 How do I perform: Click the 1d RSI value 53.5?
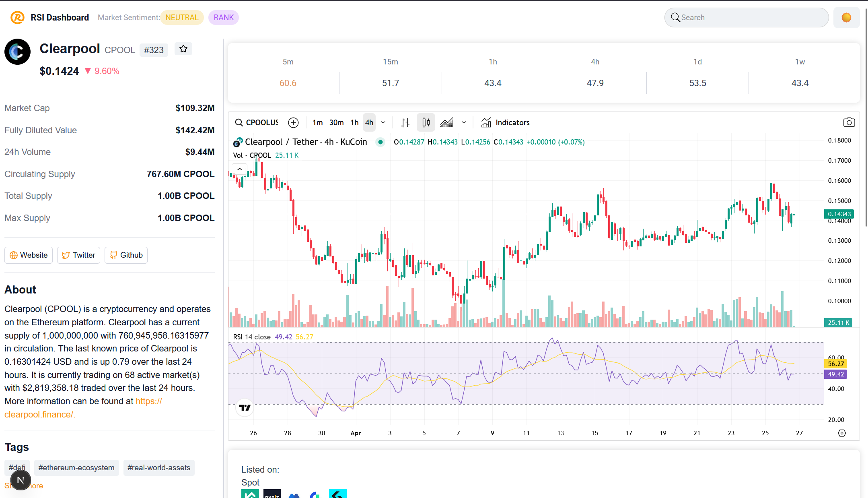(698, 83)
